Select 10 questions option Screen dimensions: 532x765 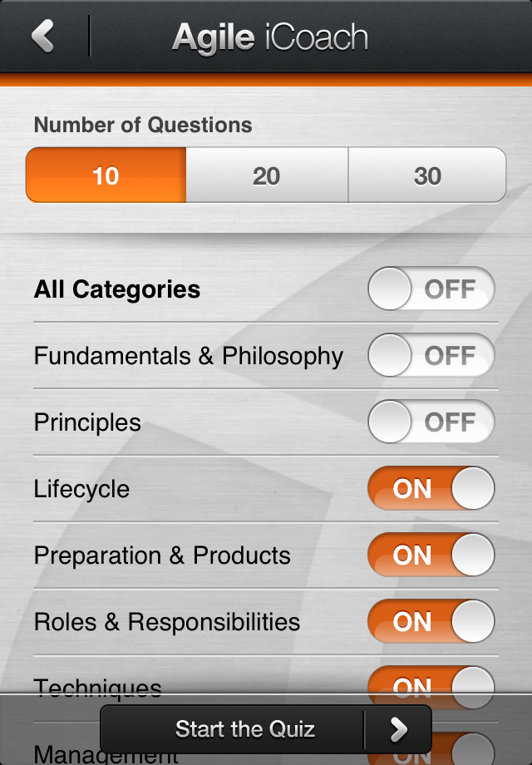[x=106, y=175]
